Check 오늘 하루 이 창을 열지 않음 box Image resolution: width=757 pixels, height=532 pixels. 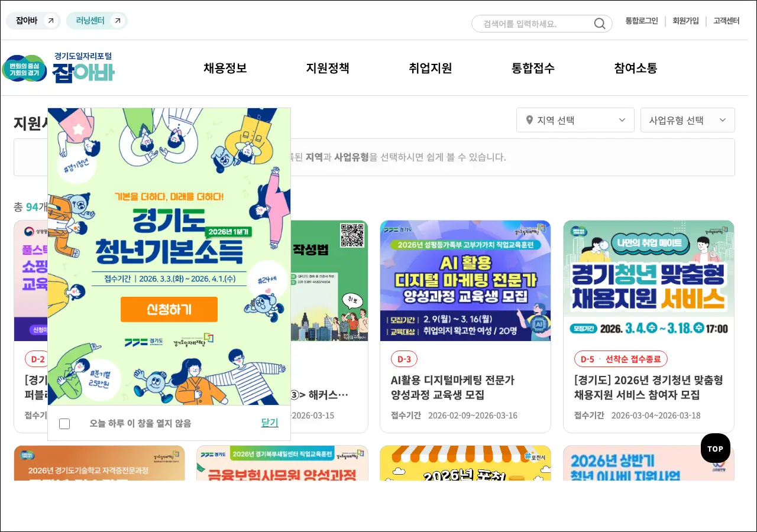(64, 423)
